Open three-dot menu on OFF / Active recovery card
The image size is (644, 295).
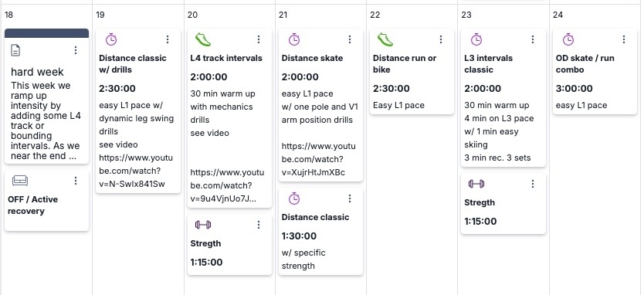pyautogui.click(x=76, y=181)
